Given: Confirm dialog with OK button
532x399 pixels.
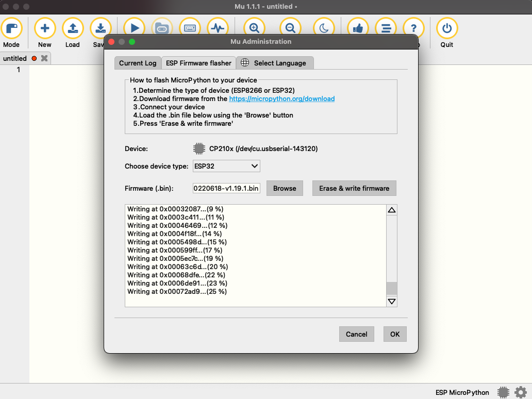Looking at the screenshot, I should pos(395,334).
